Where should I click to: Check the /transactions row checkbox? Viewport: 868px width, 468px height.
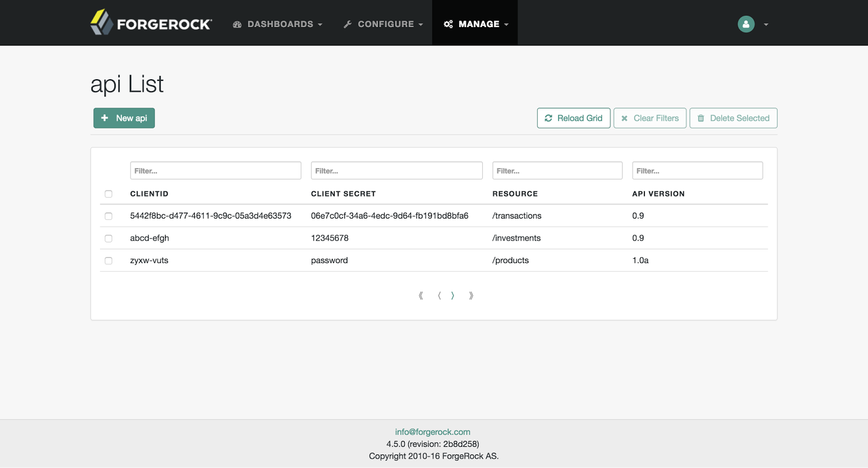(108, 216)
